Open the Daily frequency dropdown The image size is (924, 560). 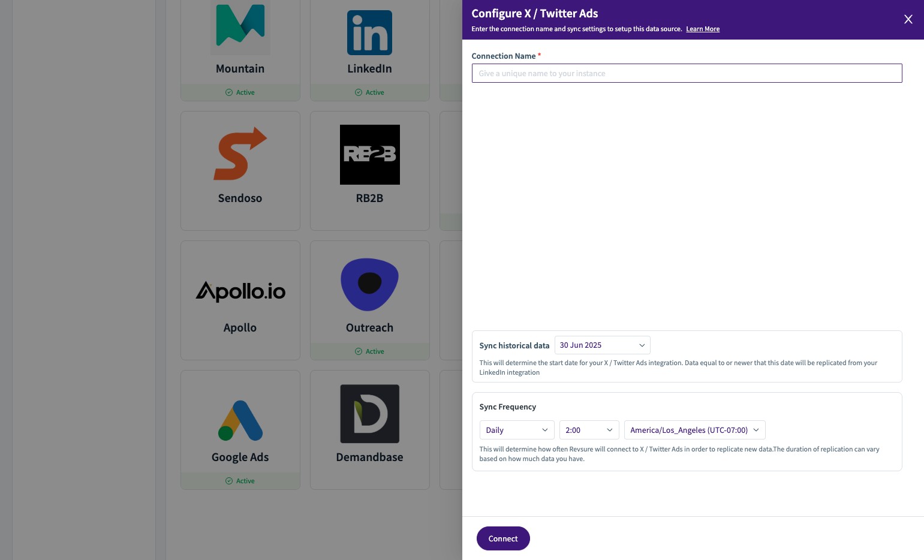pyautogui.click(x=517, y=430)
